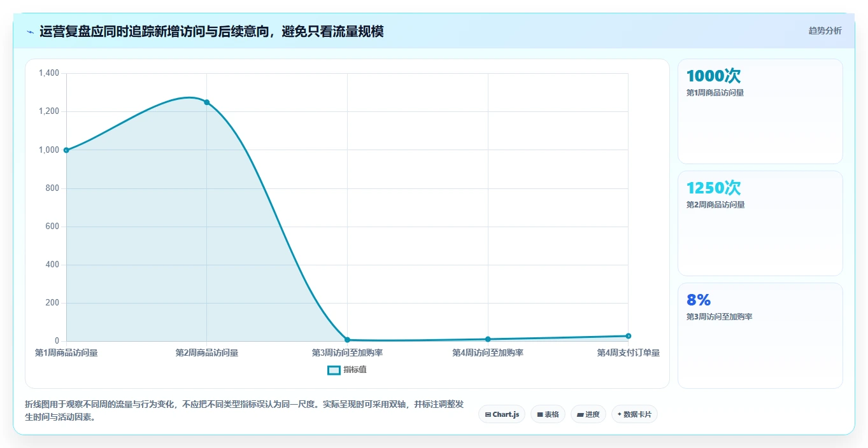Click the y-axis value 800
This screenshot has height=448, width=868.
53,188
